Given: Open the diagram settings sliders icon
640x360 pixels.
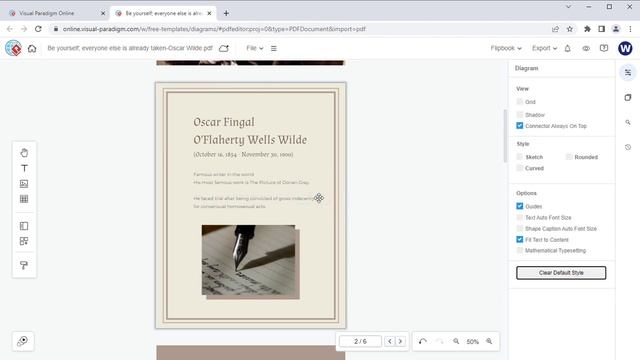Looking at the screenshot, I should tap(628, 73).
